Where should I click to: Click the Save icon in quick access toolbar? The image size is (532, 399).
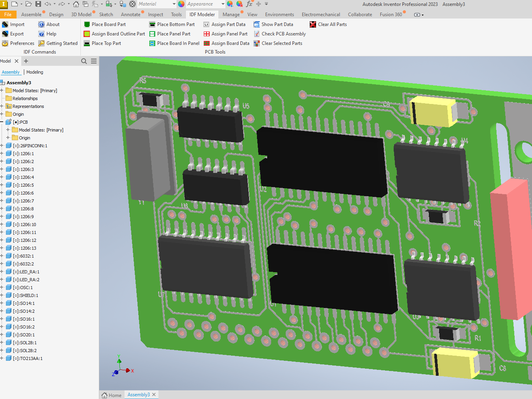[38, 4]
